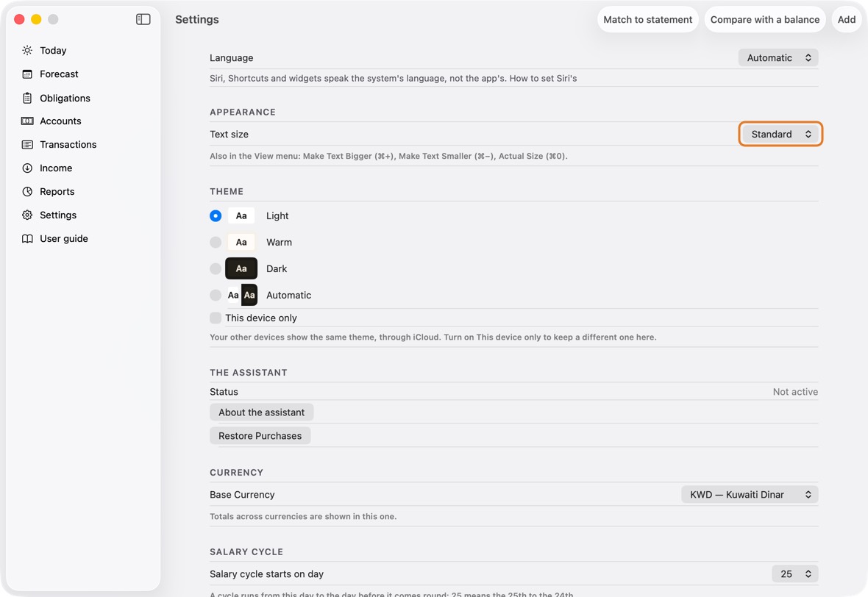Click the Dark theme Aa preview
The height and width of the screenshot is (597, 868).
(241, 269)
